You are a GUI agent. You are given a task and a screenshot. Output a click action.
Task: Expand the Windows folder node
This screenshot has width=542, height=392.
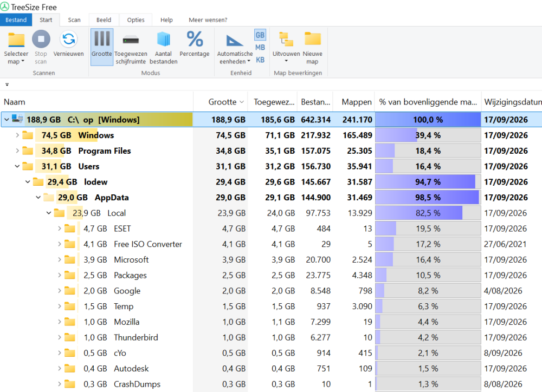click(17, 135)
